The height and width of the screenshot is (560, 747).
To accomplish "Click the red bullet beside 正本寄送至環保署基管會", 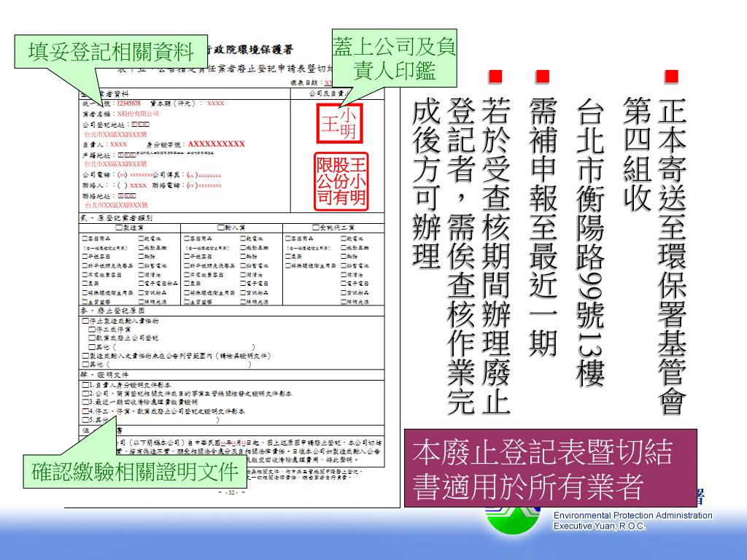I will coord(671,77).
